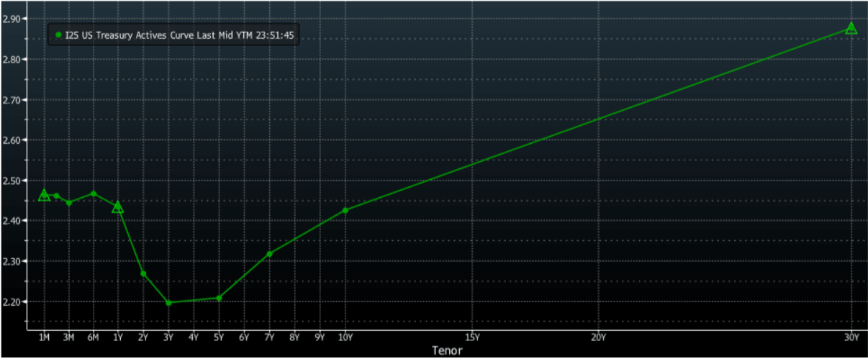Select the 6M data point on the curve
This screenshot has height=359, width=868.
click(93, 194)
